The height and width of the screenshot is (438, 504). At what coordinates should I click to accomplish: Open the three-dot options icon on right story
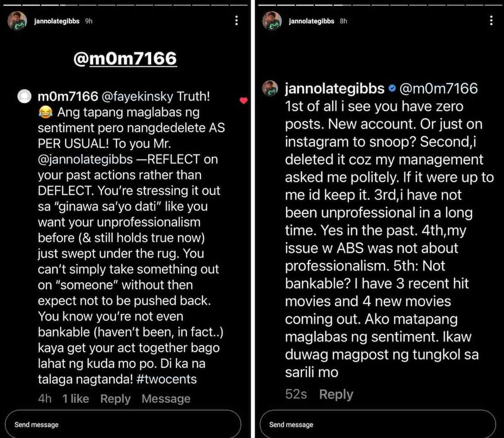(491, 21)
